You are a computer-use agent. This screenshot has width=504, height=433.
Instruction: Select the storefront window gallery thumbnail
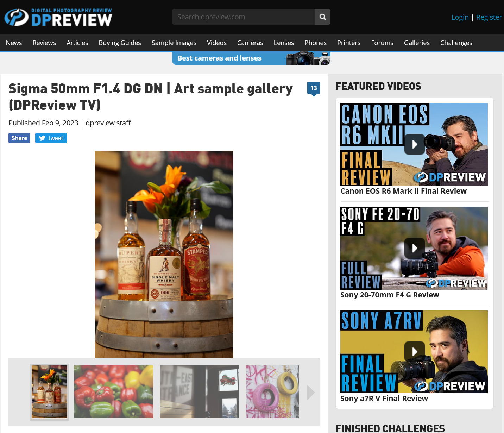[x=200, y=392]
